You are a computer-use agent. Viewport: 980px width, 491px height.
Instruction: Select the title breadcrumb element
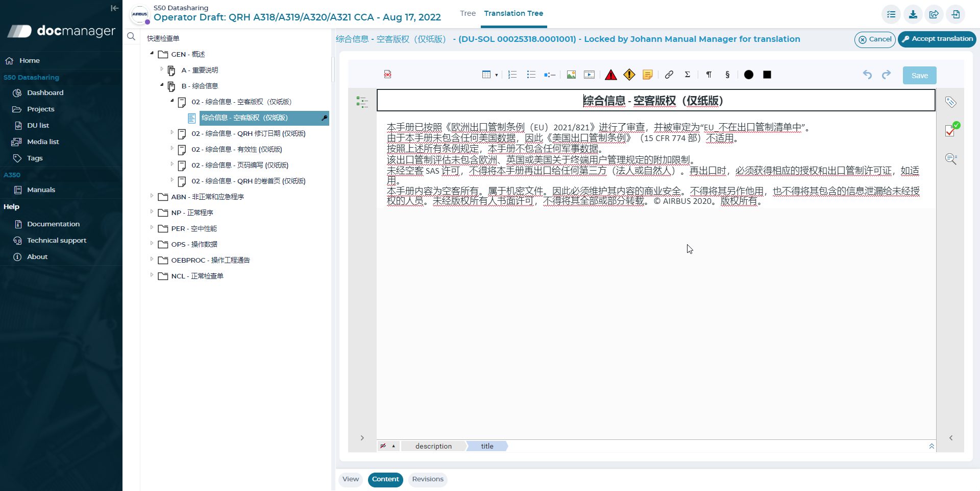point(487,446)
